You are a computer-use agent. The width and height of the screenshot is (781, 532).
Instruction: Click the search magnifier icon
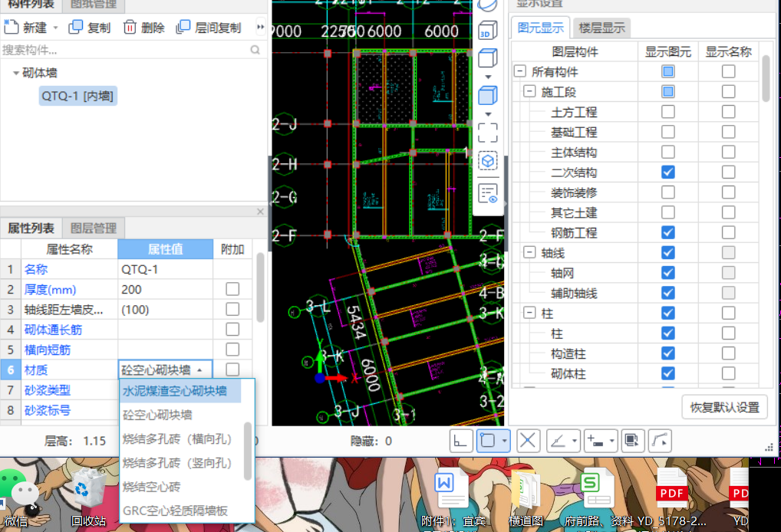pyautogui.click(x=255, y=50)
